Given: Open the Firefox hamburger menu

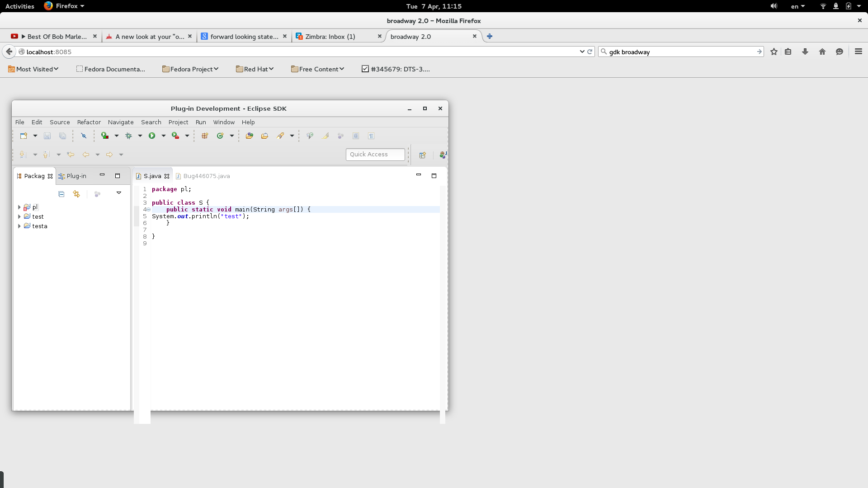Looking at the screenshot, I should (x=859, y=52).
